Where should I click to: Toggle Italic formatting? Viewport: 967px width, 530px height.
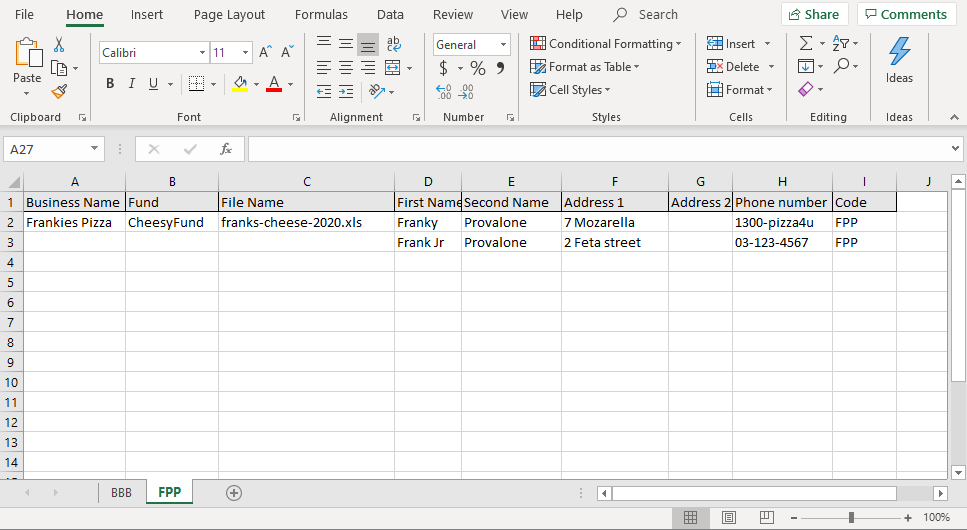pos(131,84)
